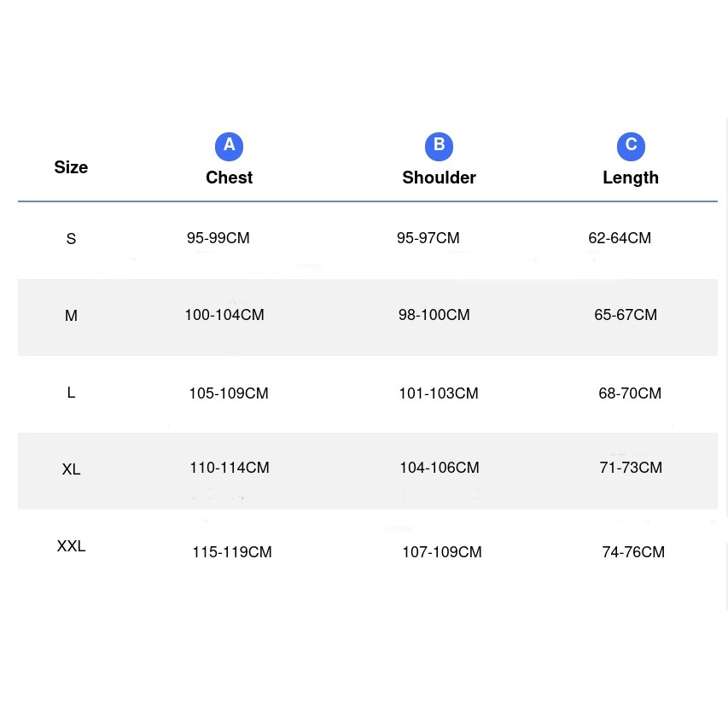
Task: Choose the XXL size row label
Action: (x=71, y=546)
